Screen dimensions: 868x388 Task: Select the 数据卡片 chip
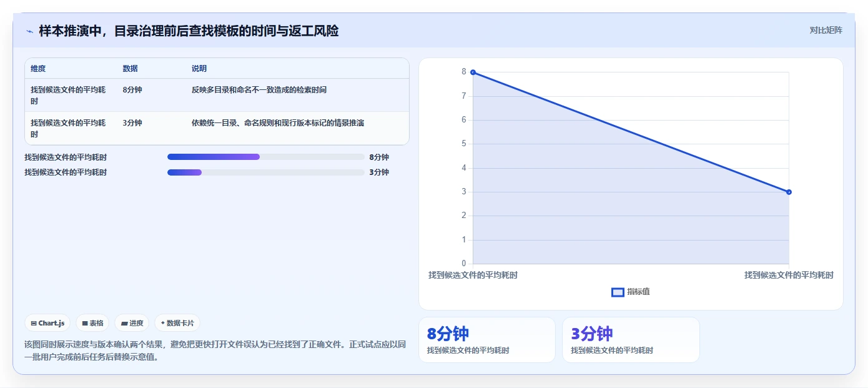click(177, 323)
